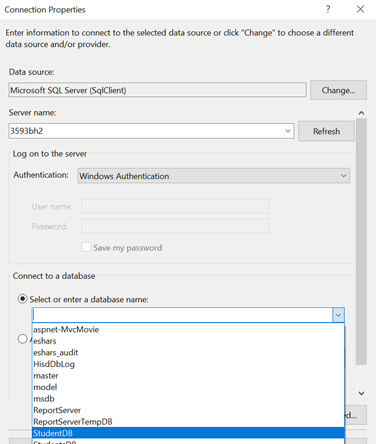
Task: Click the Refresh button
Action: (x=326, y=131)
